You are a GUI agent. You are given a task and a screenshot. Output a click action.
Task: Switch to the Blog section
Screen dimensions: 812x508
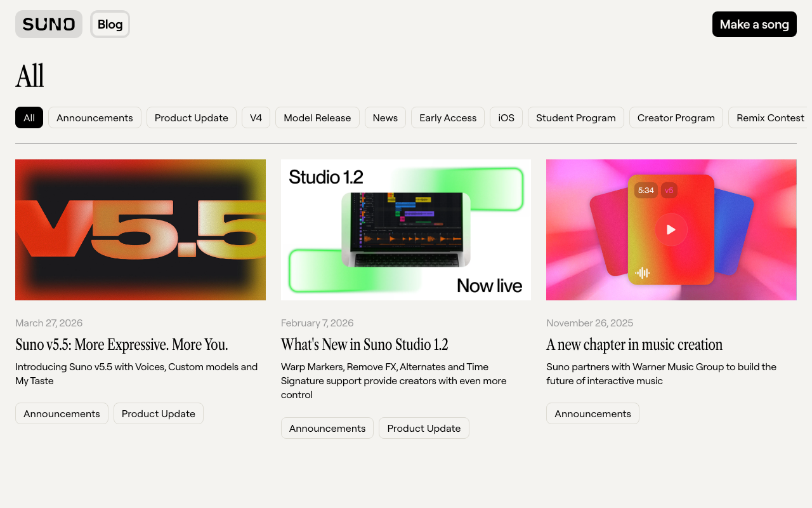[110, 23]
